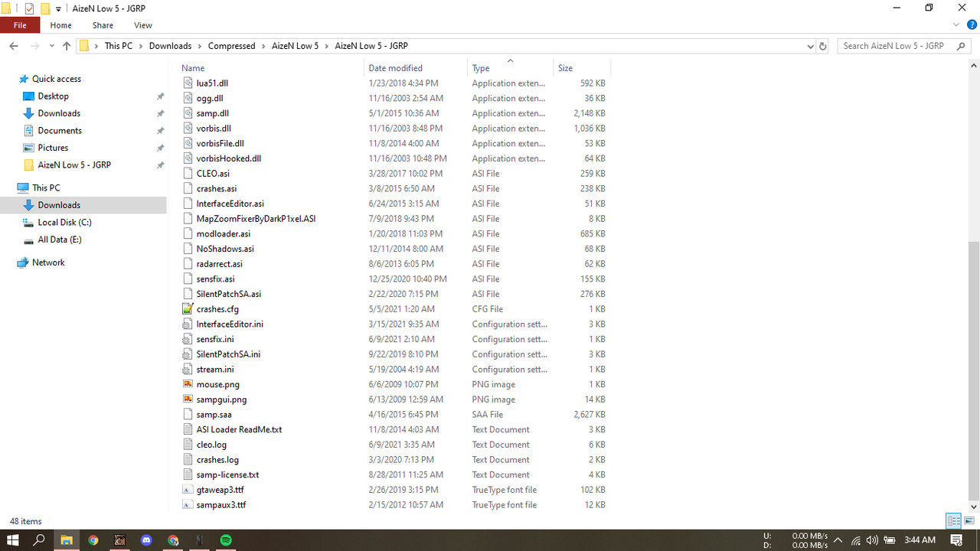The image size is (980, 551).
Task: Refresh the current folder view
Action: 823,46
